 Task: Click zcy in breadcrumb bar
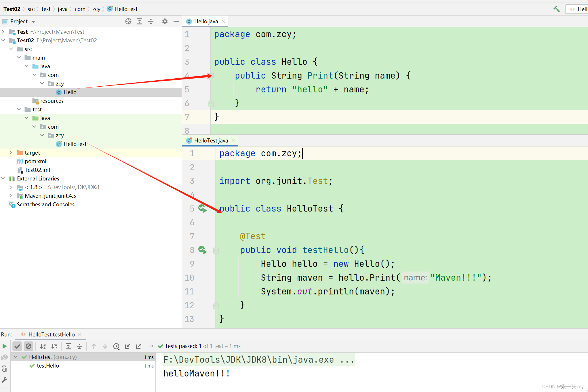(96, 9)
